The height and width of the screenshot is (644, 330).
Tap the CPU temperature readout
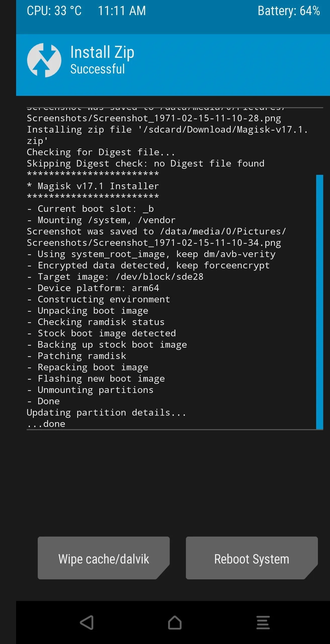(x=54, y=11)
